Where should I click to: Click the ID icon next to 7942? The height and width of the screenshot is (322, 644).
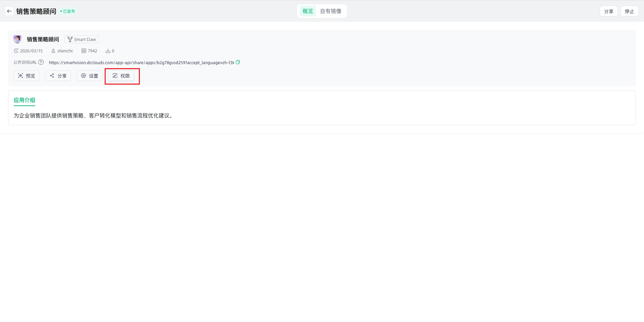pos(84,51)
